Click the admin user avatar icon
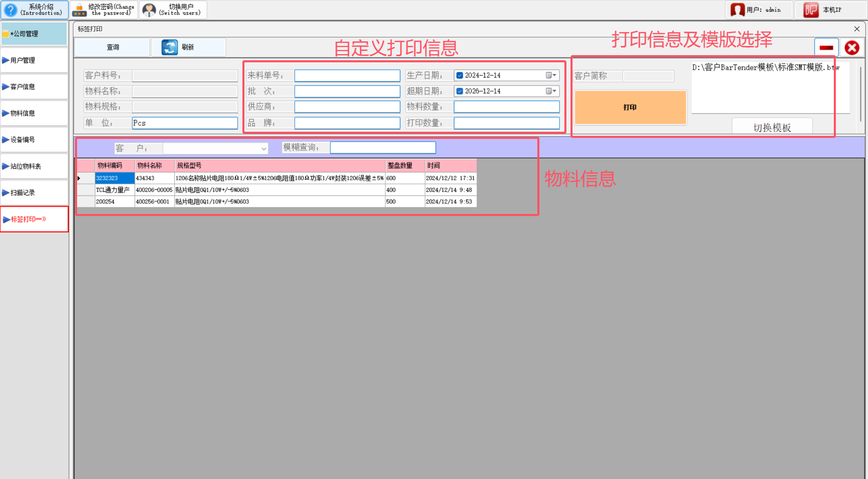The width and height of the screenshot is (868, 479). click(x=737, y=10)
